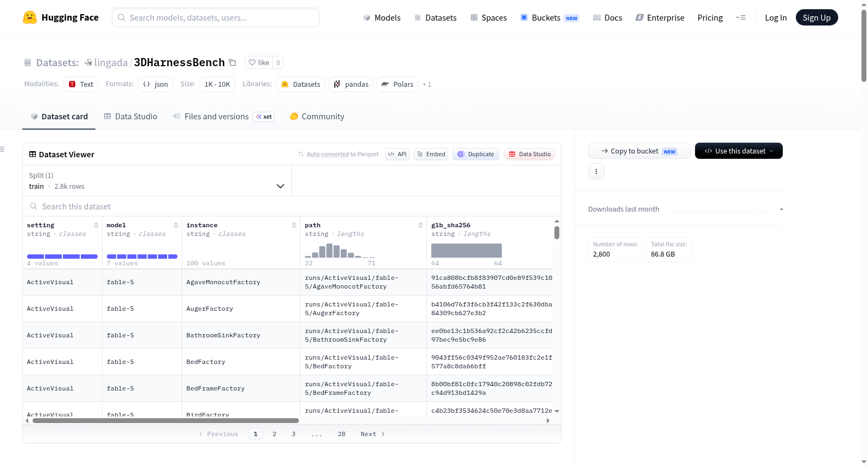Click the search magnifier in dataset search

click(x=34, y=206)
